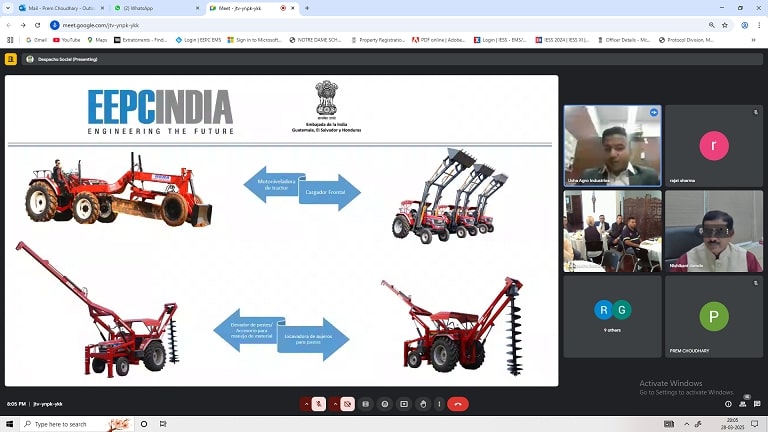Viewport: 768px width, 432px height.
Task: Click the network status icon in system tray
Action: point(698,424)
